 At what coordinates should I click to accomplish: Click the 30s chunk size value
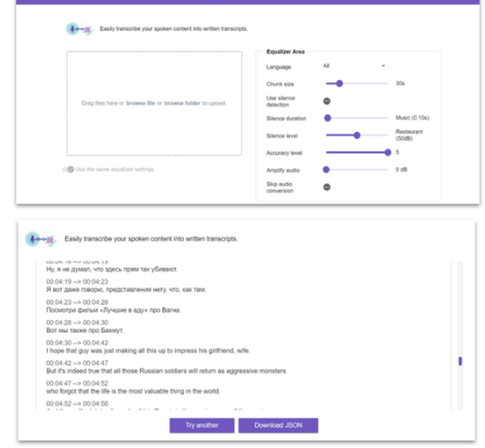click(400, 83)
